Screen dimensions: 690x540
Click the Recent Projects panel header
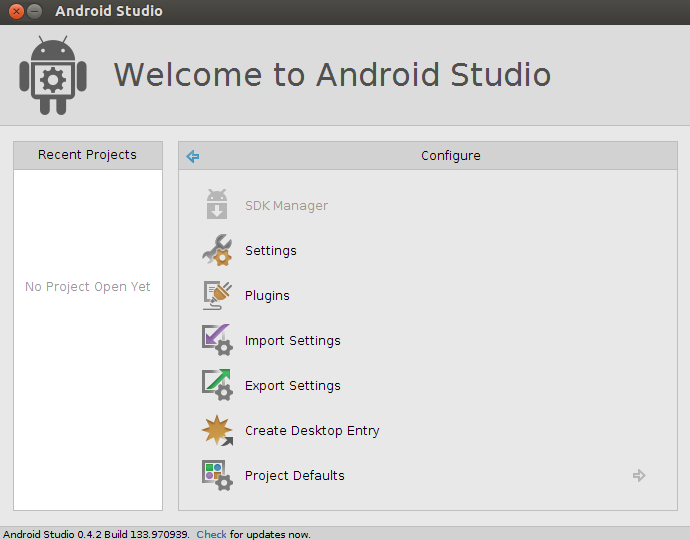pos(88,155)
